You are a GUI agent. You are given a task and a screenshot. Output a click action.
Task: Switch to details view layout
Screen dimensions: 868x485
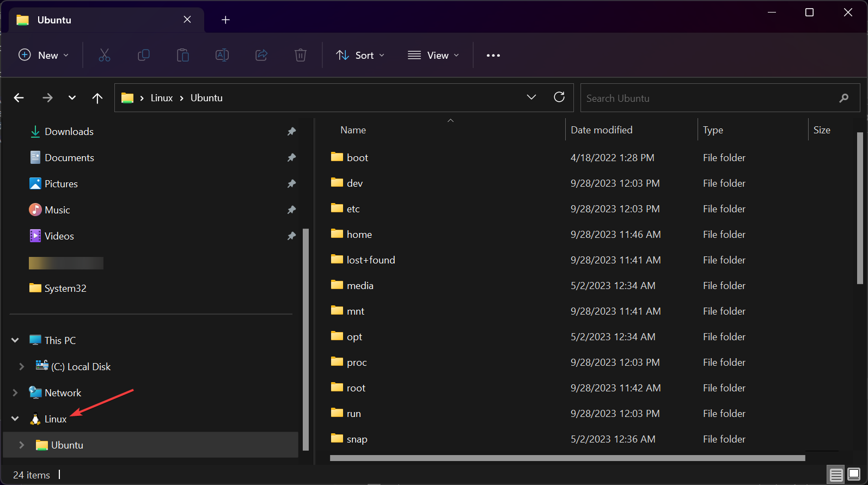click(836, 475)
